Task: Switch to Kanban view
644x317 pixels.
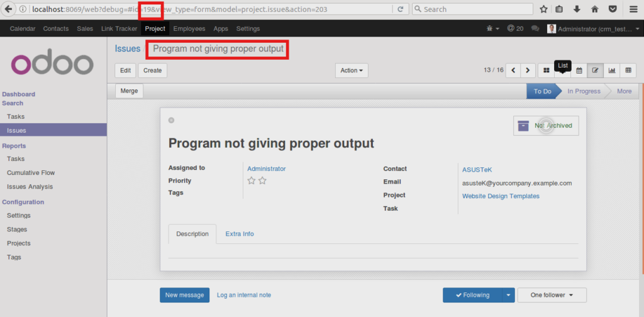Action: [546, 70]
